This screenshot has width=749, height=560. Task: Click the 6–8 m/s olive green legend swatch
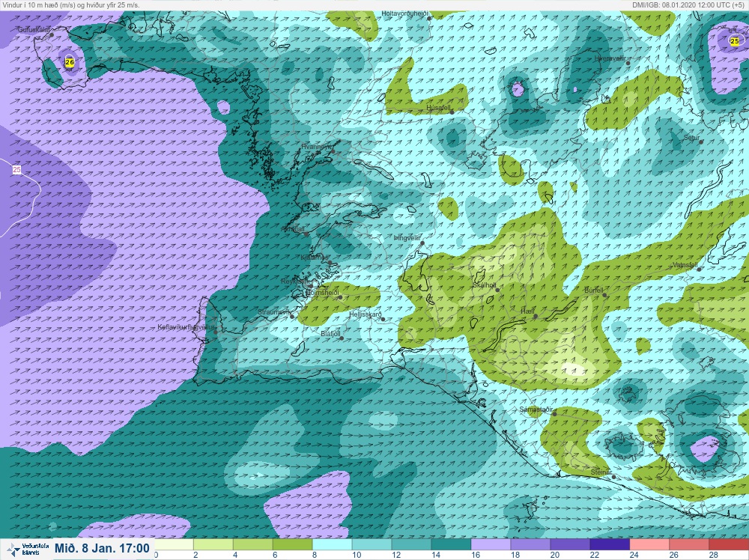point(292,545)
